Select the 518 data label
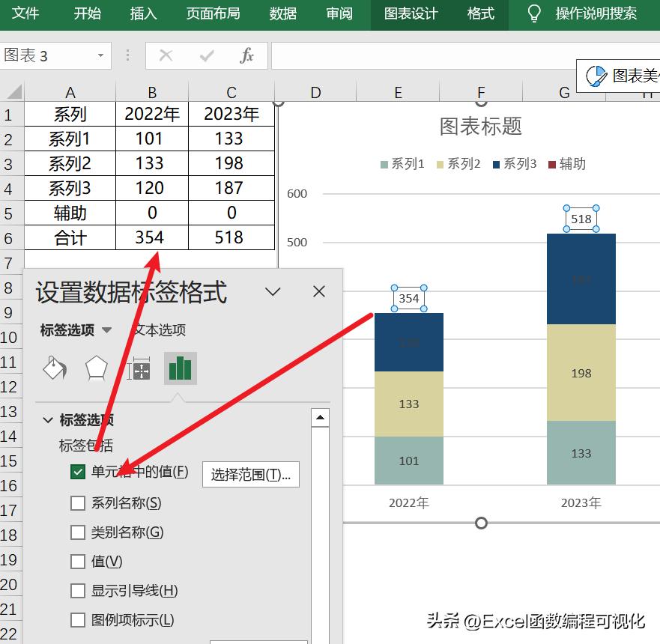Viewport: 660px width, 644px height. click(581, 219)
